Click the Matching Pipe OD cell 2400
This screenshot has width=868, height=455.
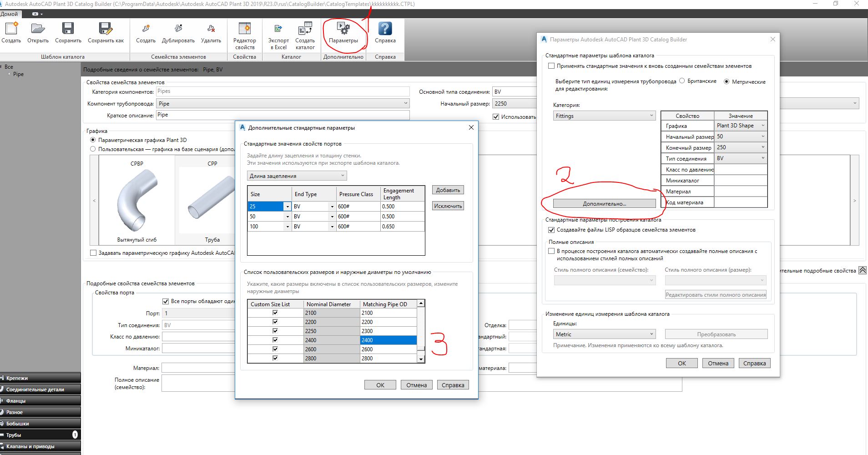388,340
